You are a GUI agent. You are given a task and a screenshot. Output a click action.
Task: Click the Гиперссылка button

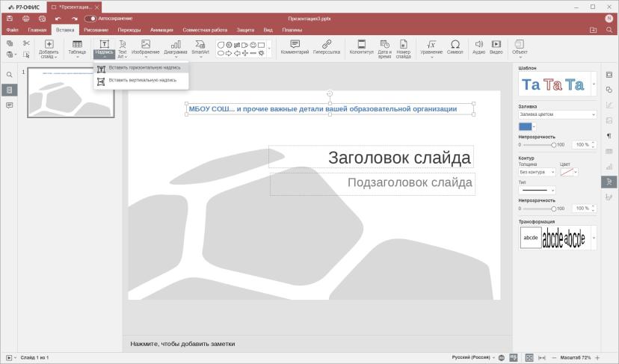pyautogui.click(x=327, y=47)
